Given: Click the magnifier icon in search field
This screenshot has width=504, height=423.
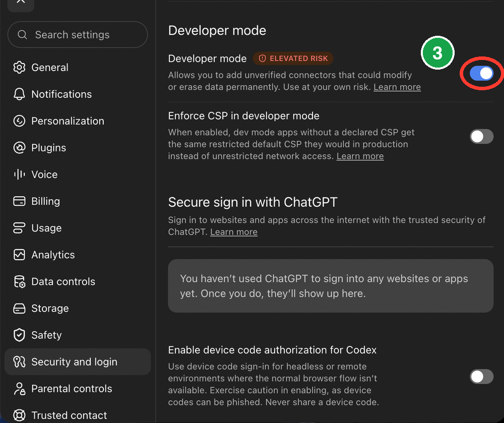Looking at the screenshot, I should pos(22,34).
